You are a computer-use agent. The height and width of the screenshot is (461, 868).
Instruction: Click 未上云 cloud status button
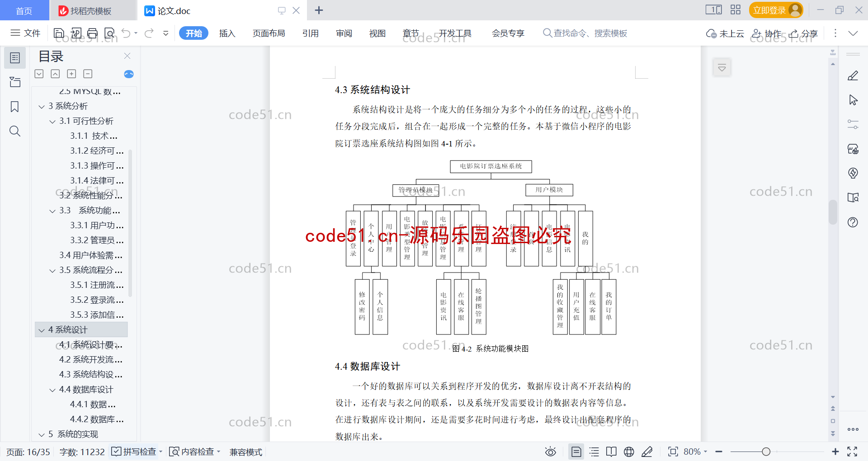pos(725,33)
